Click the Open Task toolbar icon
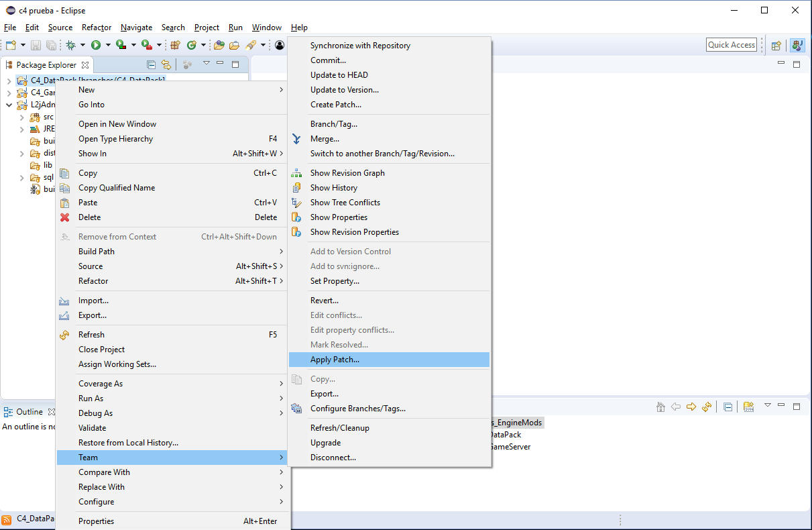 pyautogui.click(x=234, y=45)
